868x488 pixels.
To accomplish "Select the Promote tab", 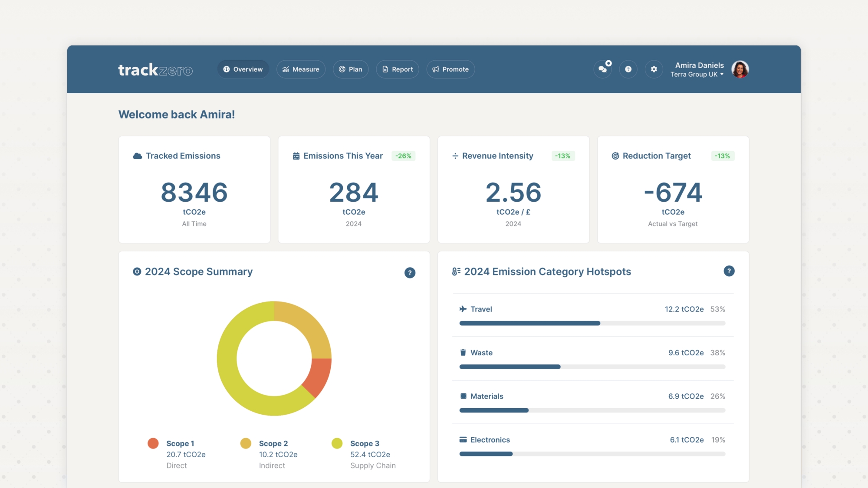I will [450, 69].
